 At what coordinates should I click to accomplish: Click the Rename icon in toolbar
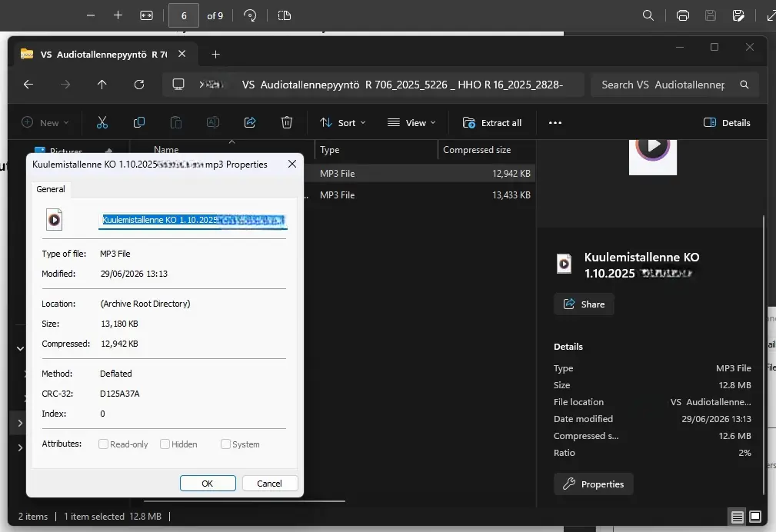coord(213,123)
